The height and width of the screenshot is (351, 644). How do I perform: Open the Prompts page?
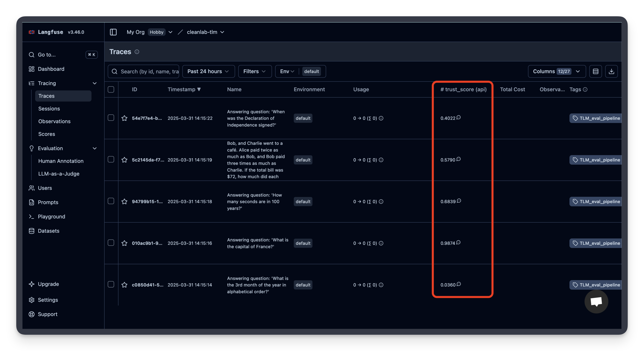(x=48, y=202)
